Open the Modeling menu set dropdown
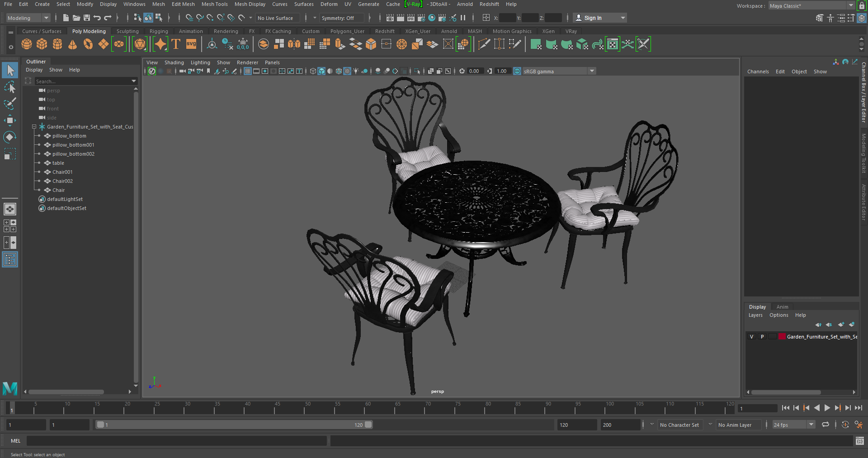This screenshot has width=868, height=458. pyautogui.click(x=28, y=18)
